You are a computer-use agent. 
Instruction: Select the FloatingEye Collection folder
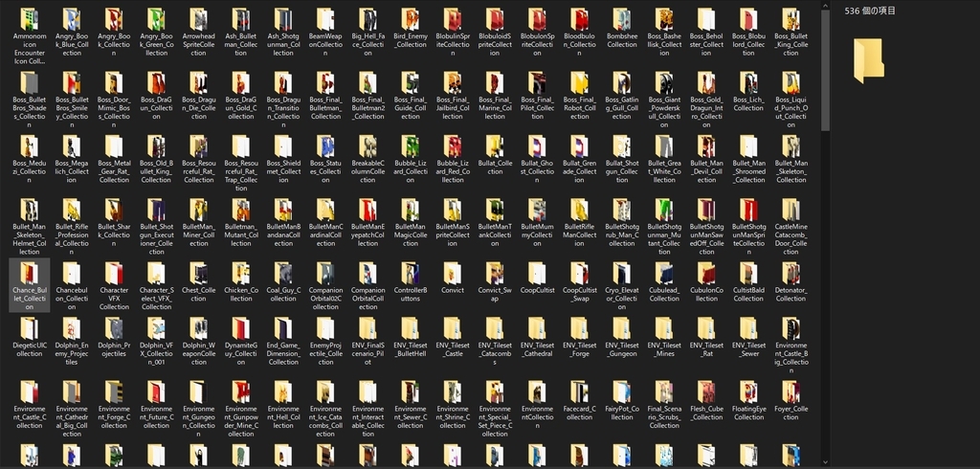748,401
